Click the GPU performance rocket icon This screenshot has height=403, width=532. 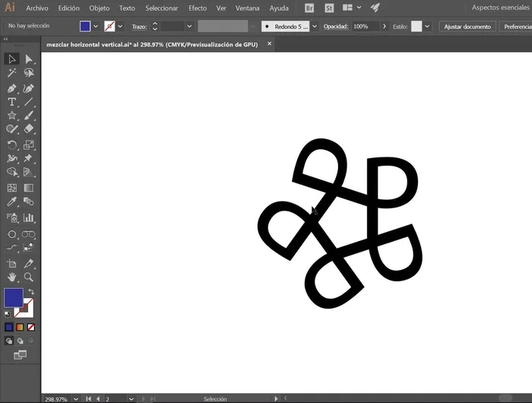point(375,8)
